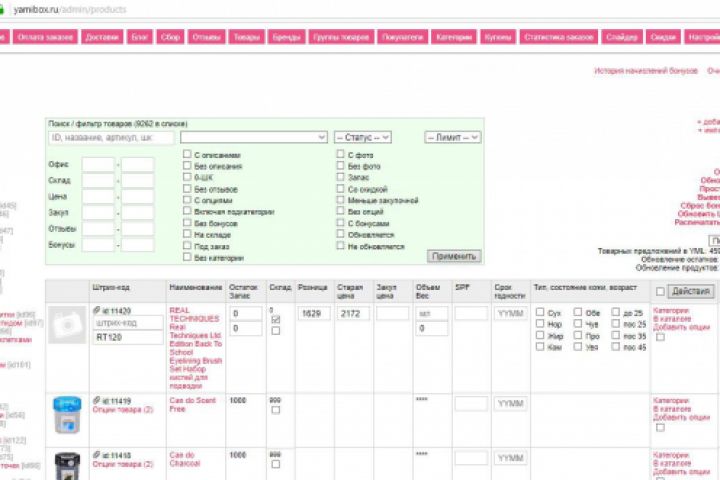
Task: Expand the Лимит dropdown
Action: pyautogui.click(x=453, y=137)
